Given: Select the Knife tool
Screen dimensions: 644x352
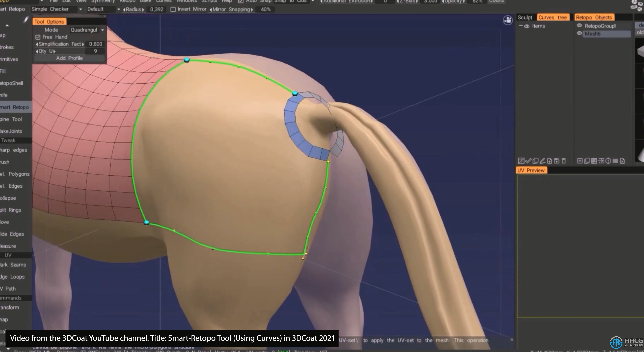Looking at the screenshot, I should pyautogui.click(x=4, y=95).
